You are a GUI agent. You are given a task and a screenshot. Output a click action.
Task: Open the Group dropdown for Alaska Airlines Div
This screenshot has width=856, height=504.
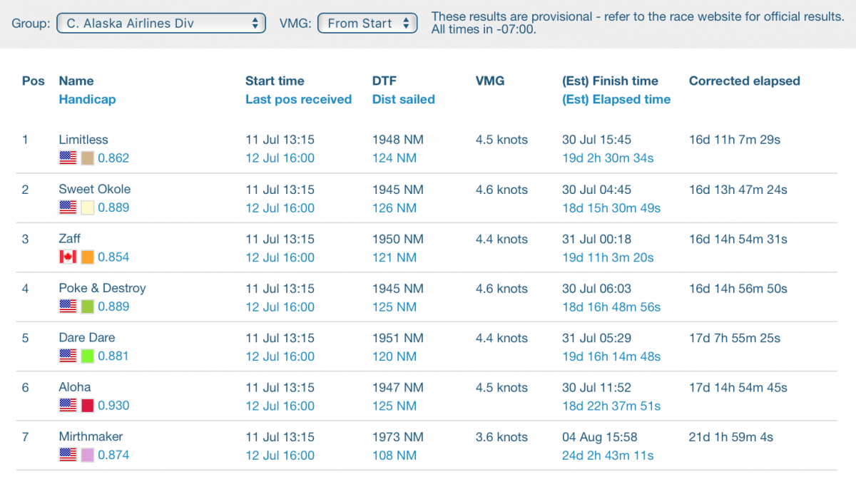[161, 24]
